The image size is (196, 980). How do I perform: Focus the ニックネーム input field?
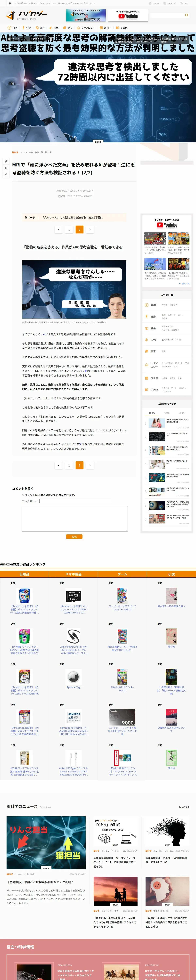coord(75,501)
